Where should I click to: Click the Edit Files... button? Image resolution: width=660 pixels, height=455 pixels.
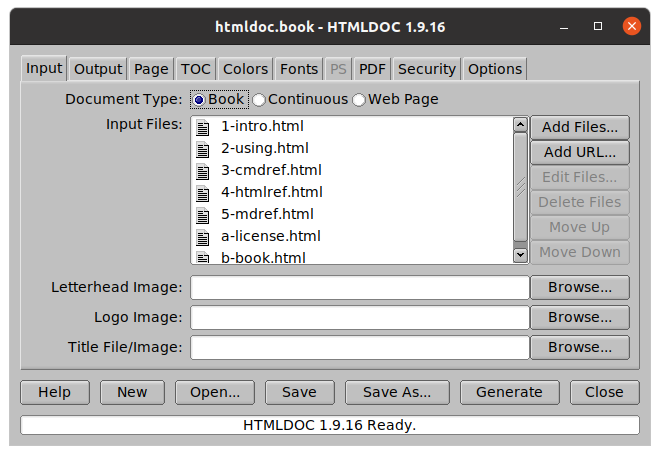point(580,177)
